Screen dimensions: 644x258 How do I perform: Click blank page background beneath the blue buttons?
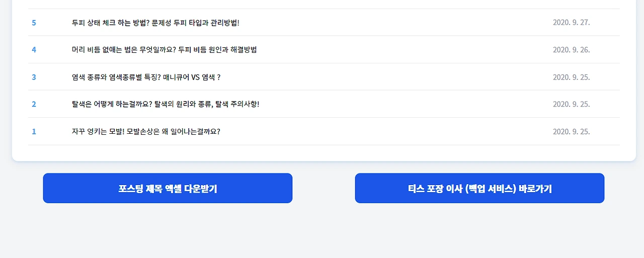pyautogui.click(x=322, y=231)
